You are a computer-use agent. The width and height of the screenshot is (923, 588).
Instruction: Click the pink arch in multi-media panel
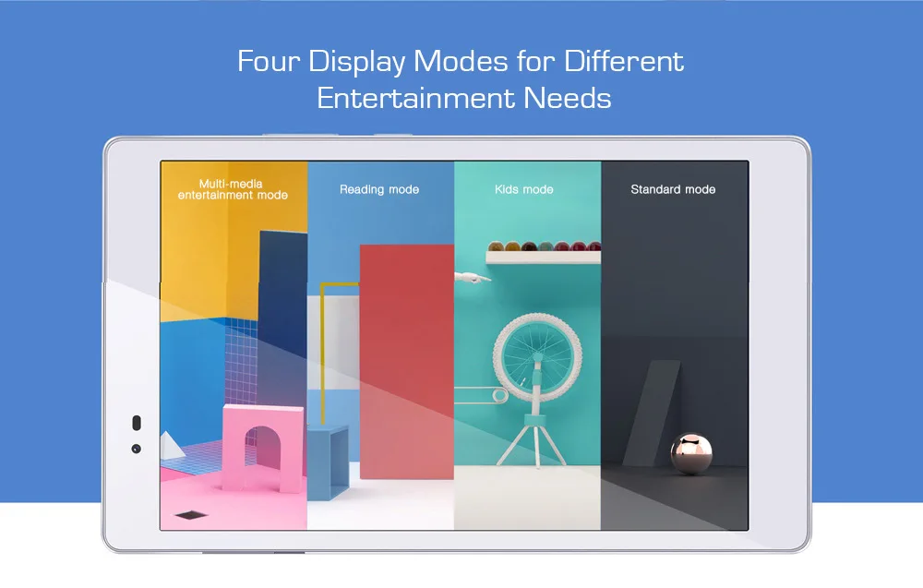tap(263, 448)
